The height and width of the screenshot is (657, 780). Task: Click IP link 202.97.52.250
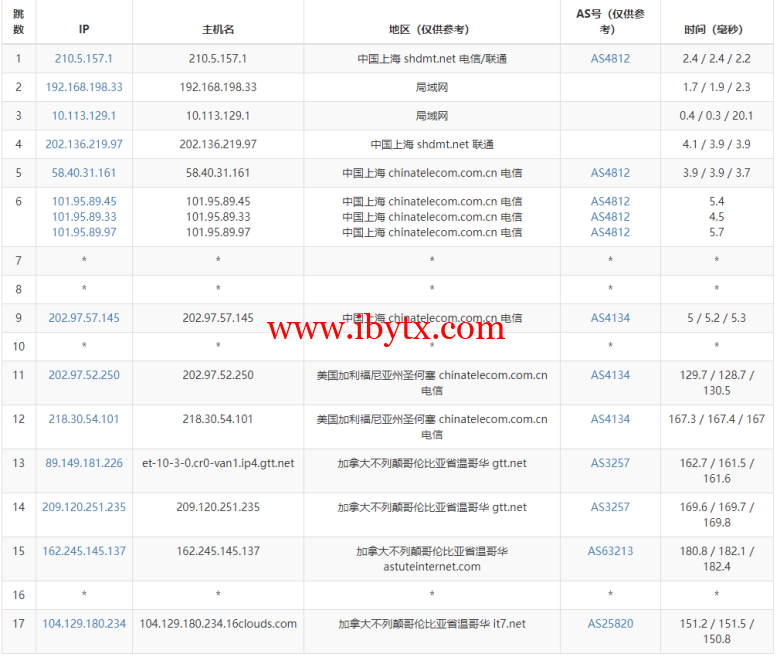(84, 375)
